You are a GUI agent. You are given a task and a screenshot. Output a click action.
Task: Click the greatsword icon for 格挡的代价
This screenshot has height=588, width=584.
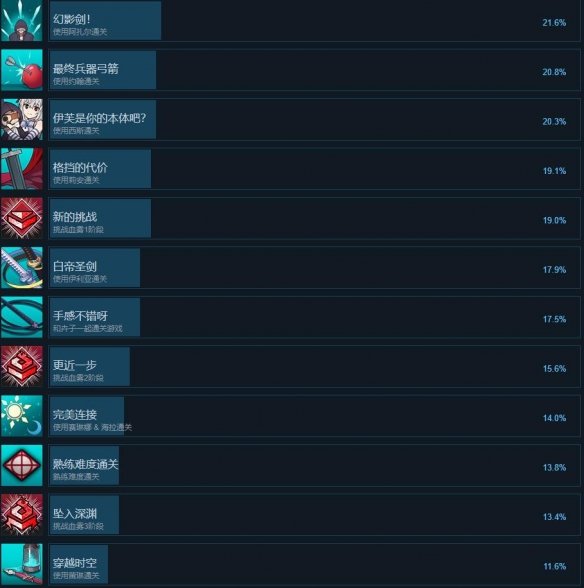click(22, 169)
